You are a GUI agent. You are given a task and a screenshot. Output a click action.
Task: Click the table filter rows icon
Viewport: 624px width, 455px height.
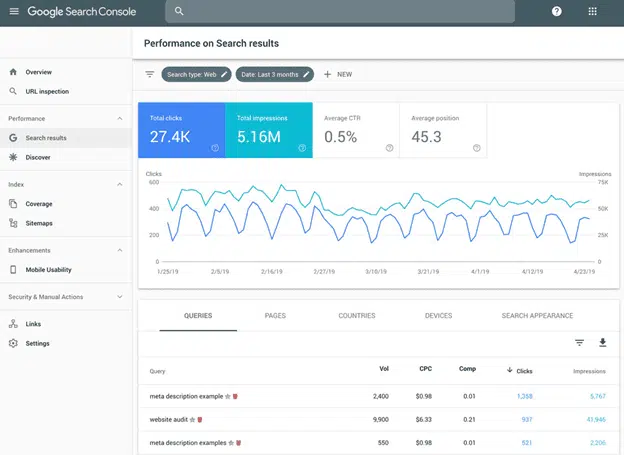579,342
